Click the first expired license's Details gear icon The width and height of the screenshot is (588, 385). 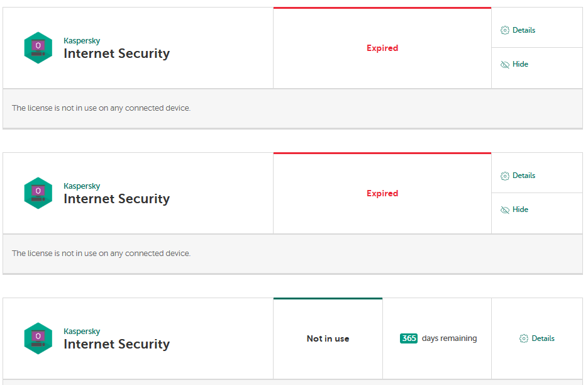pos(504,30)
